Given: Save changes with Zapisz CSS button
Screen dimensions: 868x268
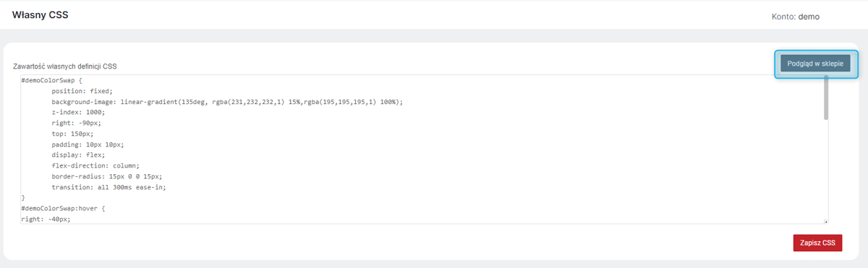Looking at the screenshot, I should [817, 243].
